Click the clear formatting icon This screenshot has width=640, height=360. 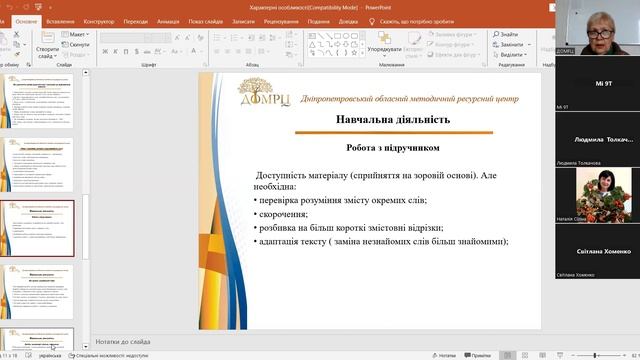point(200,38)
